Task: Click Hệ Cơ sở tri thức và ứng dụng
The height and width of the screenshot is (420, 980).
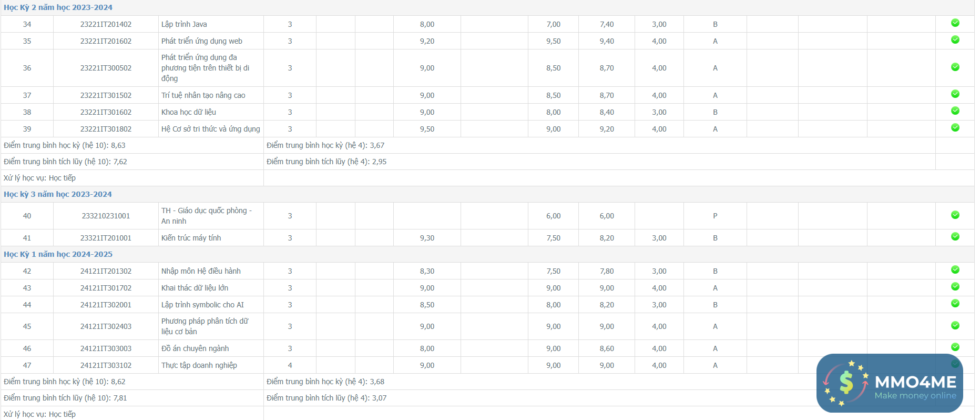Action: click(210, 129)
